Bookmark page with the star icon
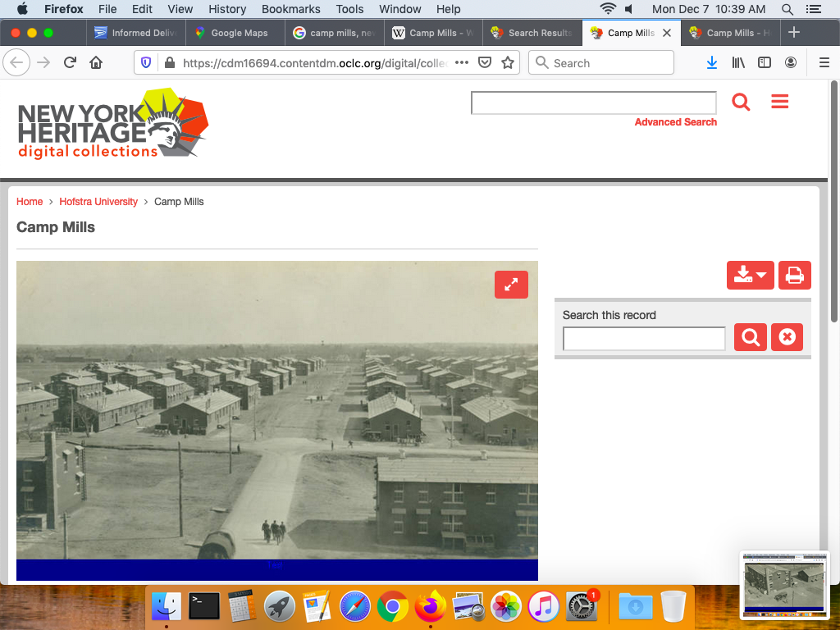840x630 pixels. [x=508, y=63]
